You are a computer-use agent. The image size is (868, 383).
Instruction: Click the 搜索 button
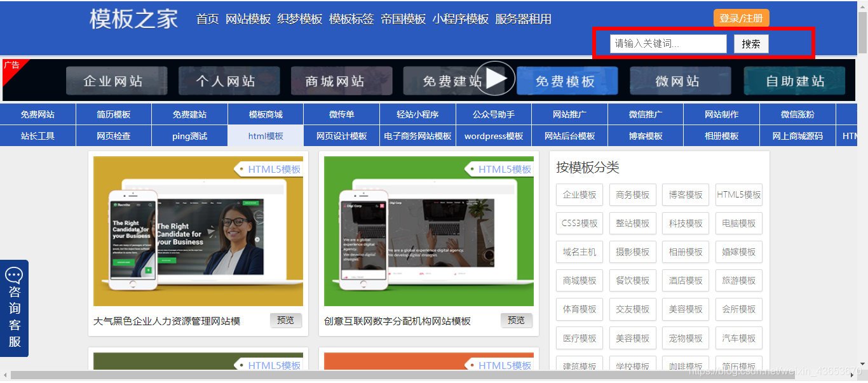tap(751, 44)
